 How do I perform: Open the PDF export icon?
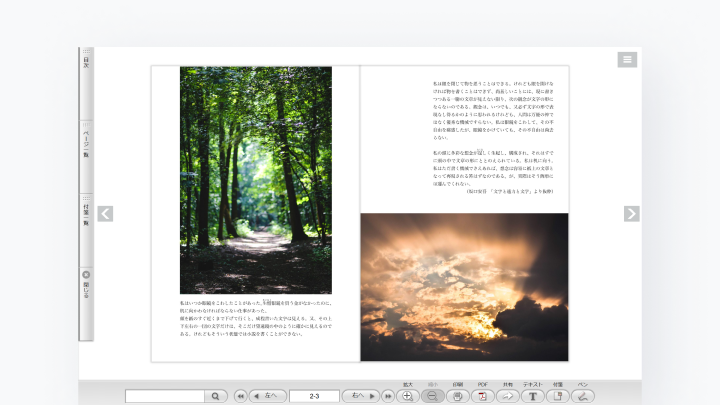coord(483,396)
